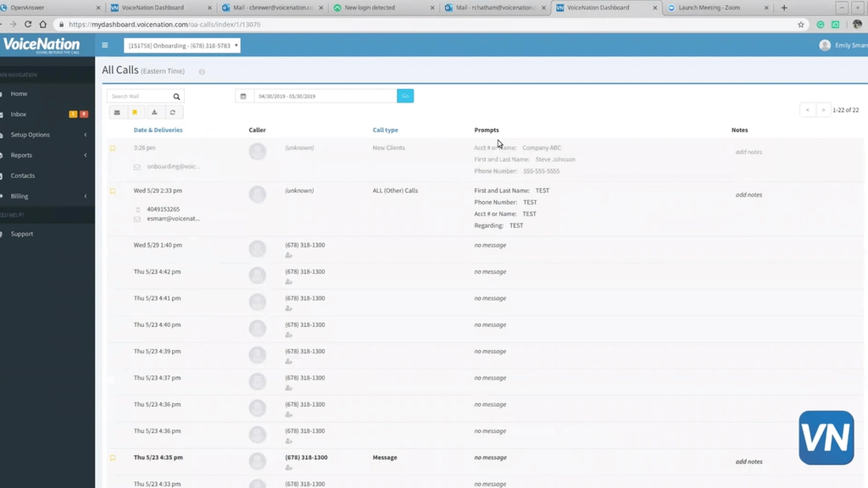The height and width of the screenshot is (488, 868).
Task: Go to previous page of calls
Action: click(x=808, y=110)
